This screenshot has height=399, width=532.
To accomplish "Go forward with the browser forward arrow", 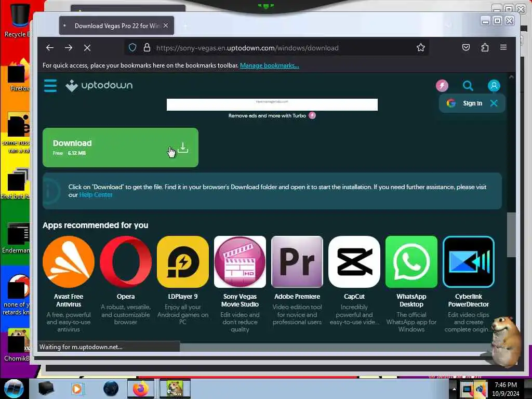I will [x=69, y=48].
